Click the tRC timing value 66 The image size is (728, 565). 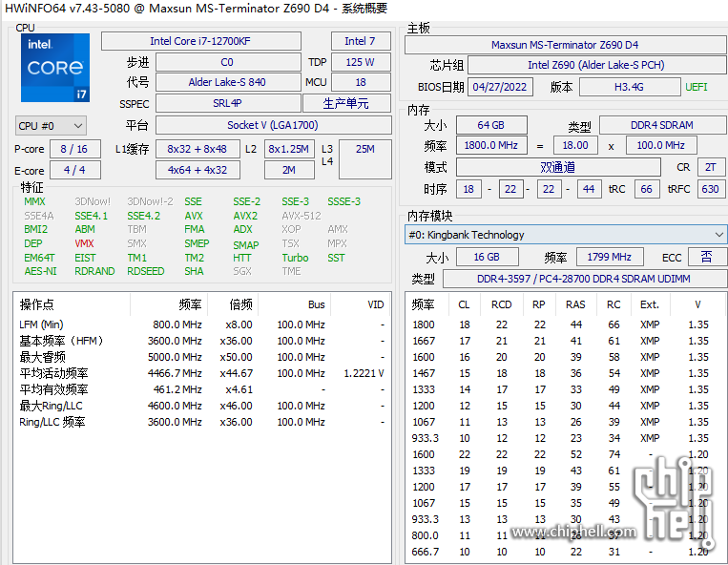(x=646, y=189)
